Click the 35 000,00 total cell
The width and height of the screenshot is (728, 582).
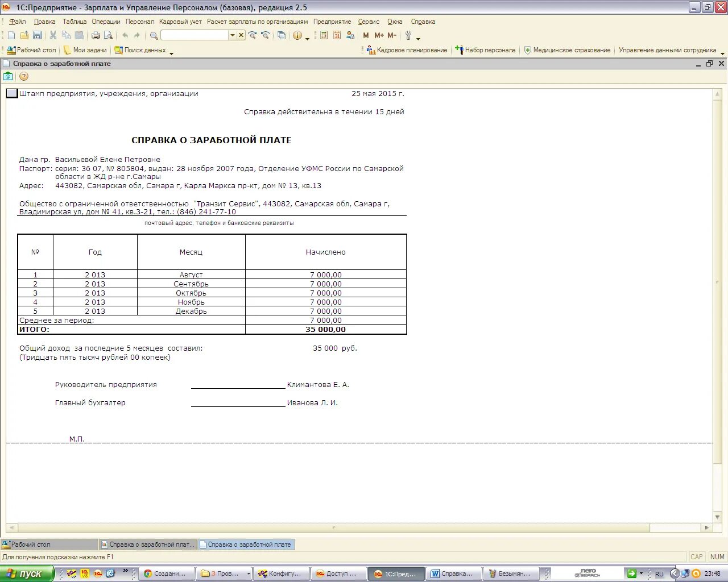pyautogui.click(x=325, y=329)
